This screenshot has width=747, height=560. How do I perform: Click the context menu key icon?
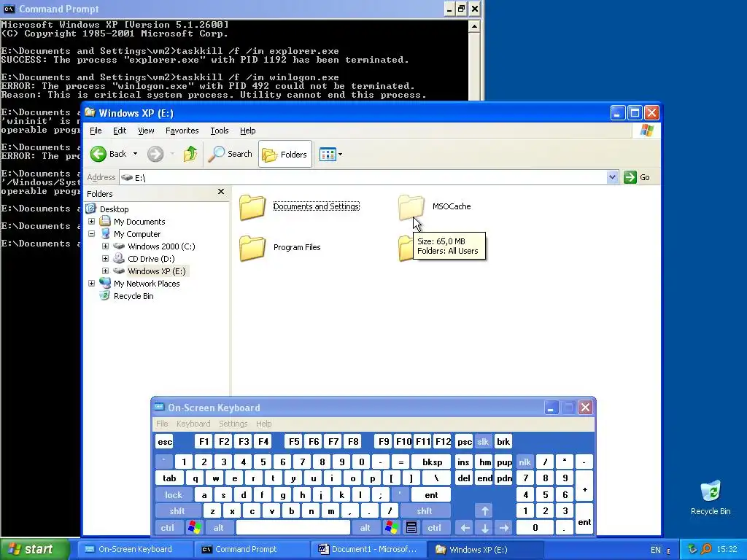tap(411, 528)
